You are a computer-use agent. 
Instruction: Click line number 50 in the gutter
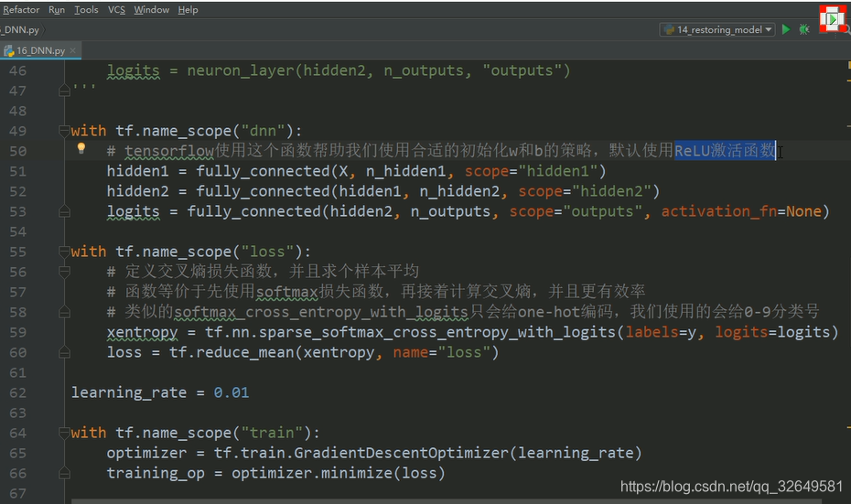point(17,151)
